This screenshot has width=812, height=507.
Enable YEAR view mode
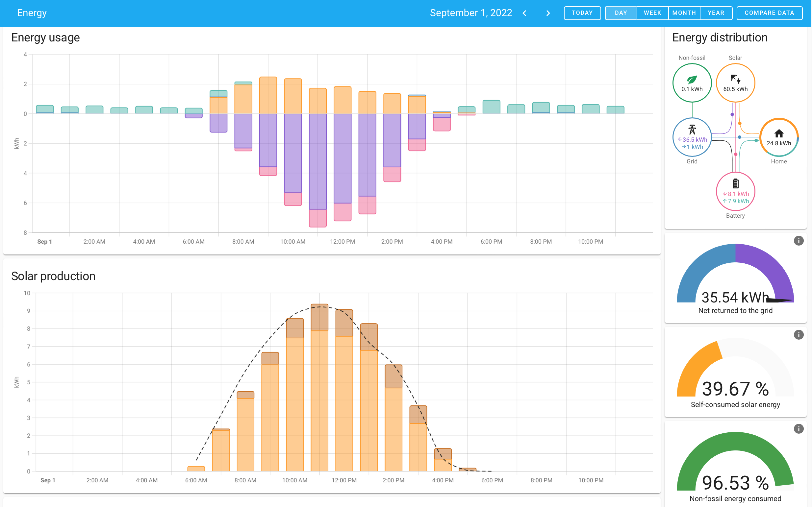pyautogui.click(x=716, y=13)
